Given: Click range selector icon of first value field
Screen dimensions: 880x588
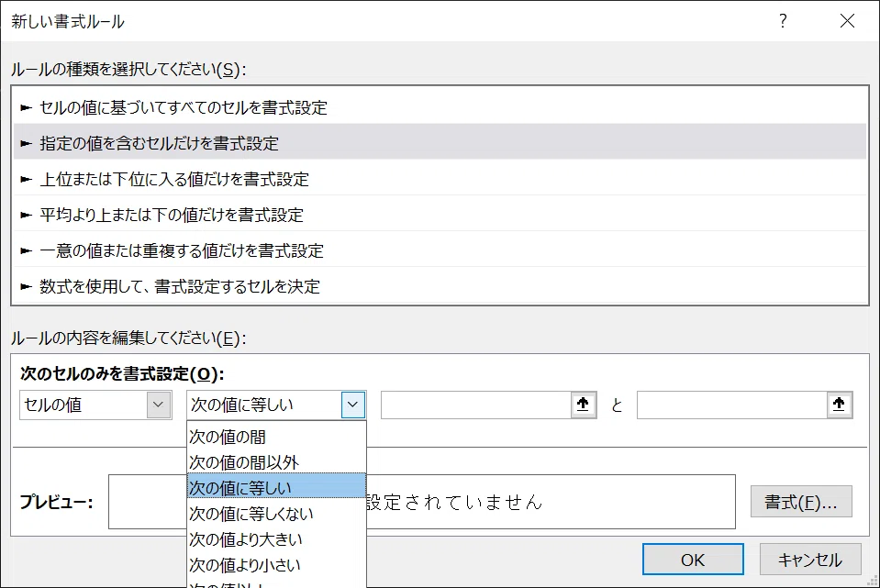Looking at the screenshot, I should (583, 405).
